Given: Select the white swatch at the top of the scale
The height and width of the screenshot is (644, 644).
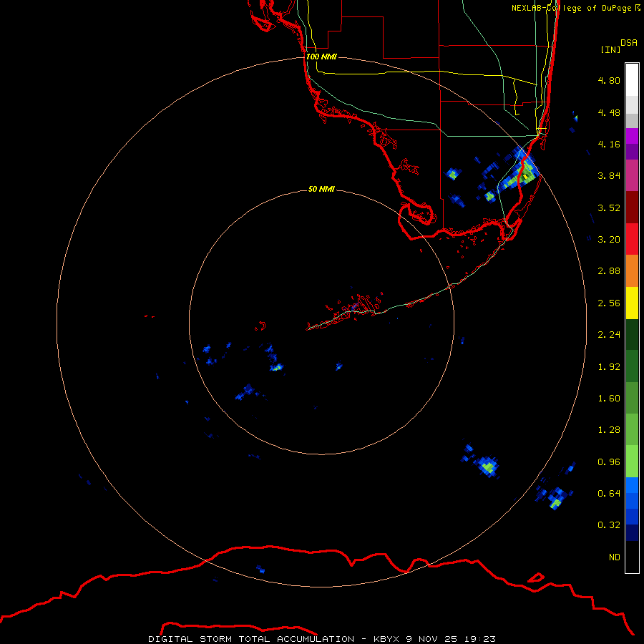Looking at the screenshot, I should coord(632,79).
